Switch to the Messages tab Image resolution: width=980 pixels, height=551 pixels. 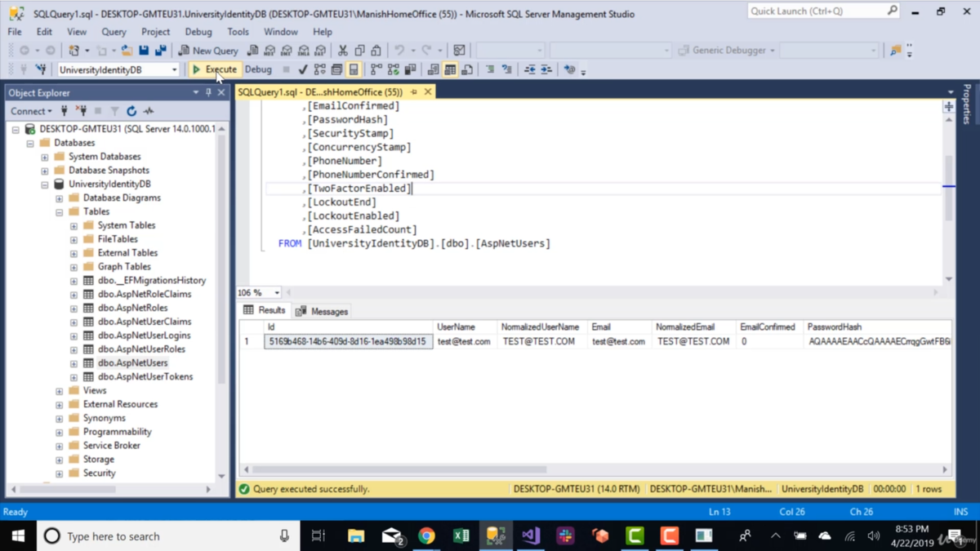(322, 311)
